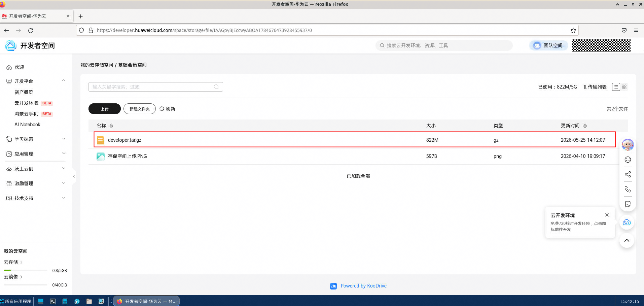644x306 pixels.
Task: Click the developer.tar.gz file icon
Action: click(x=100, y=140)
